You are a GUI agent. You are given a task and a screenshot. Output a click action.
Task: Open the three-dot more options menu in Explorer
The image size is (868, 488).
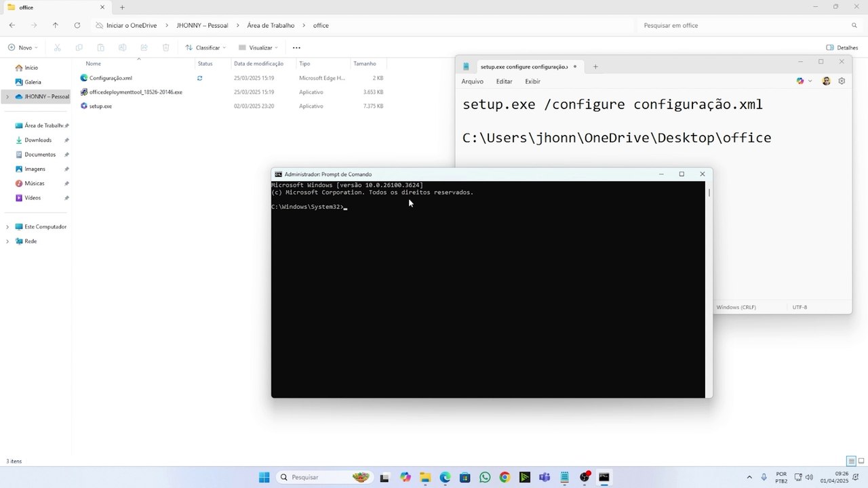[x=296, y=47]
